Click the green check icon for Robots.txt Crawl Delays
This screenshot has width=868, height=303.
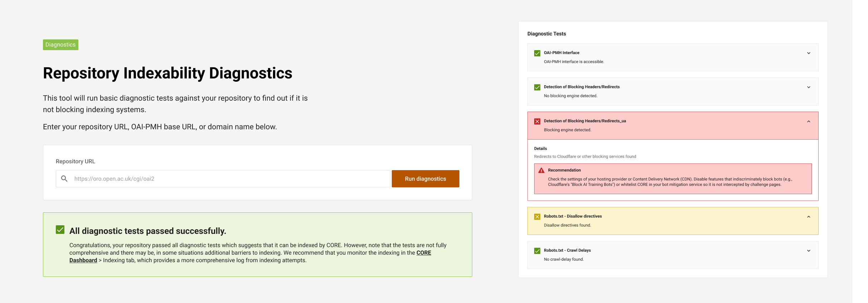click(537, 251)
